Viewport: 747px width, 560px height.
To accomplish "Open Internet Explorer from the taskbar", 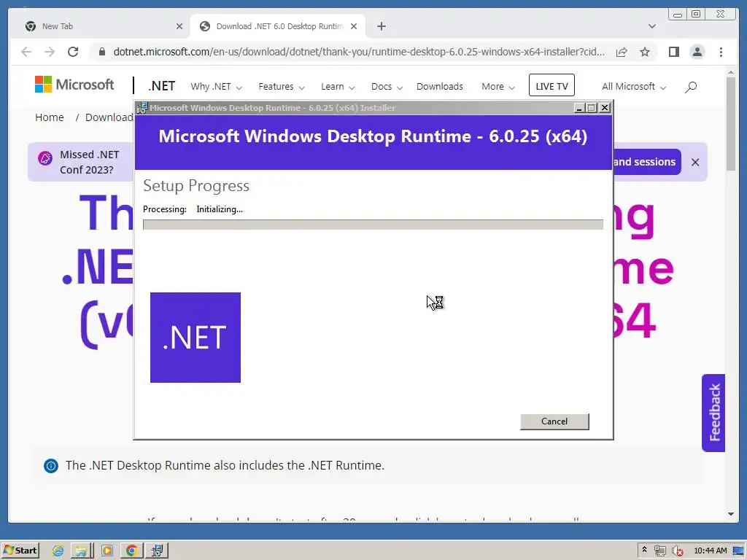I will point(58,551).
